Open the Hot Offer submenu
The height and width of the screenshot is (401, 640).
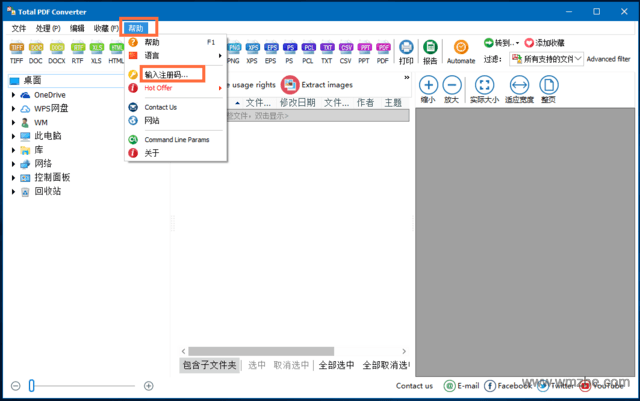[x=176, y=88]
